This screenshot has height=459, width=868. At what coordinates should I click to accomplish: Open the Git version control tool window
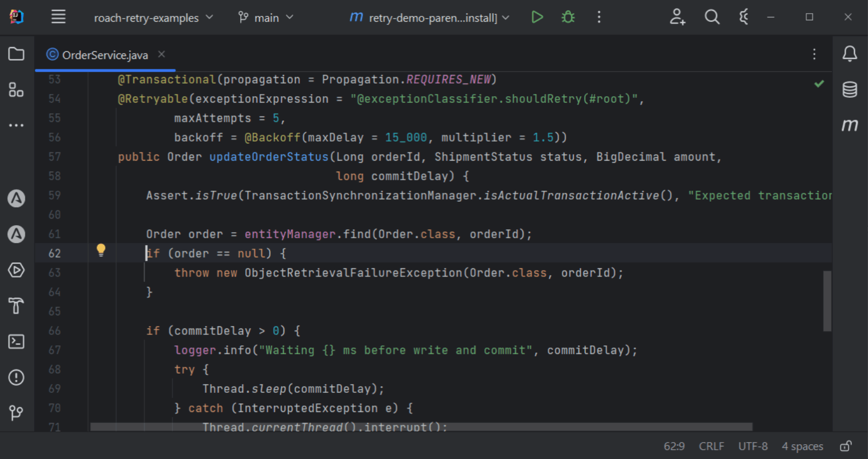[x=16, y=413]
